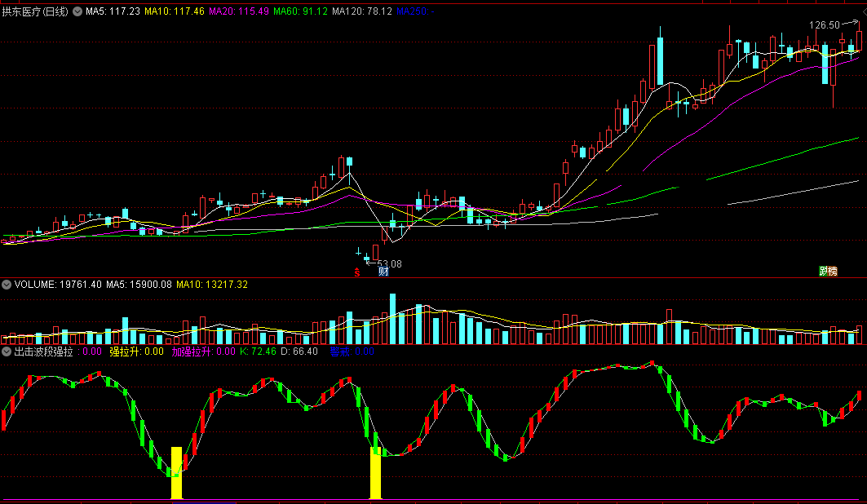Click the 警戒: 0.00 label
The image size is (867, 504).
point(352,351)
